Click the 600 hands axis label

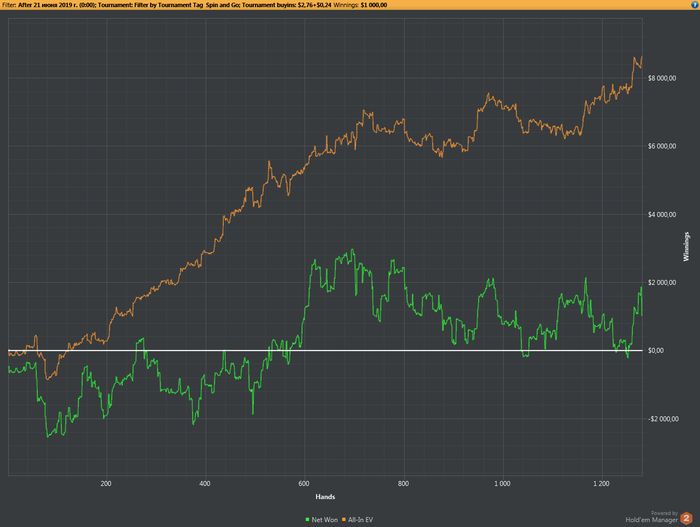coord(304,484)
